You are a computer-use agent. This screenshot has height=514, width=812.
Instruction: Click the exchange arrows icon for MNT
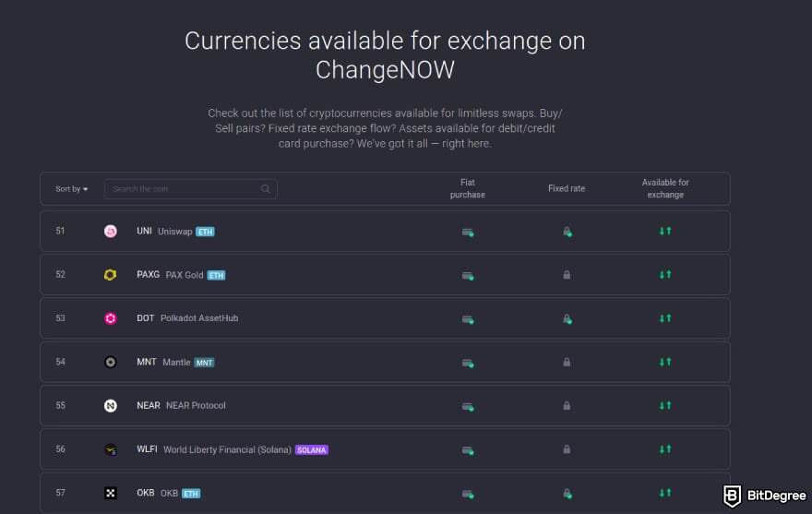click(665, 361)
